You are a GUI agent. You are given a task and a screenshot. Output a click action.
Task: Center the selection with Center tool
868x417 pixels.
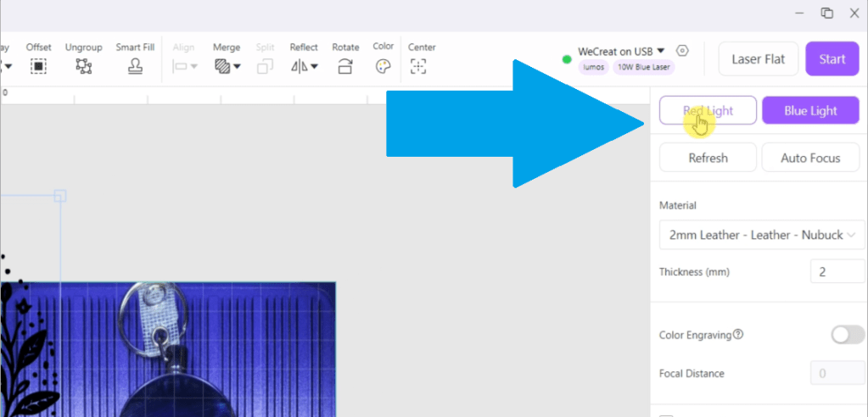click(x=418, y=66)
